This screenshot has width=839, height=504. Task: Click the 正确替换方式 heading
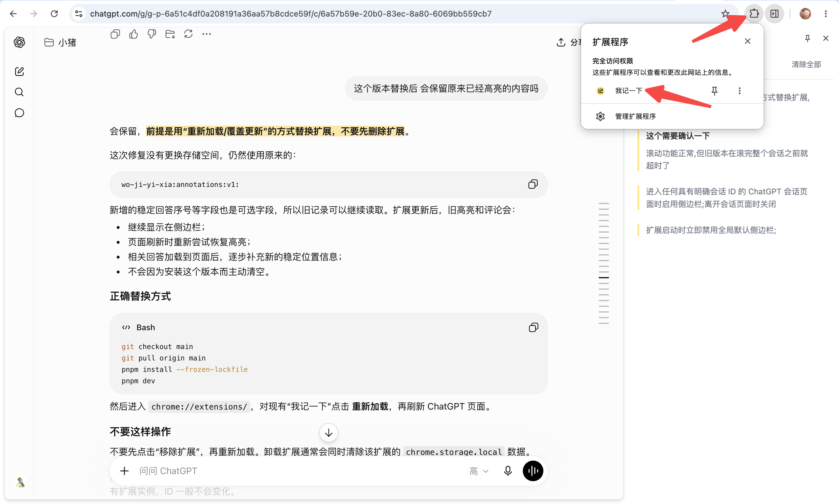140,296
